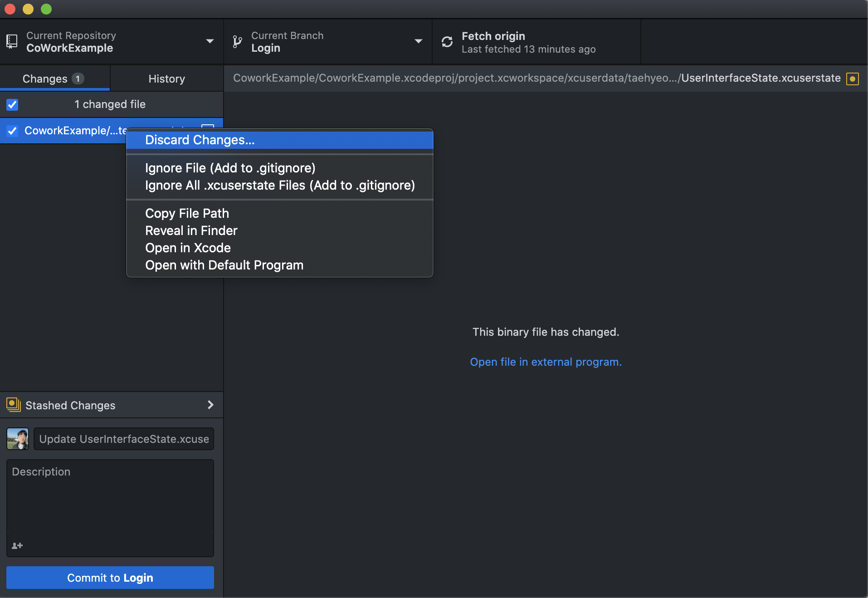Choose Copy File Path
The image size is (868, 598).
tap(280, 214)
